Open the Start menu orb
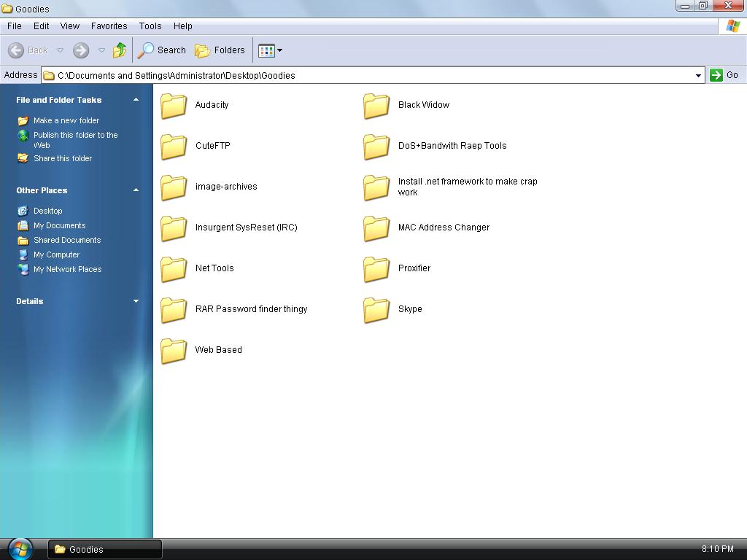The width and height of the screenshot is (747, 560). (x=20, y=549)
